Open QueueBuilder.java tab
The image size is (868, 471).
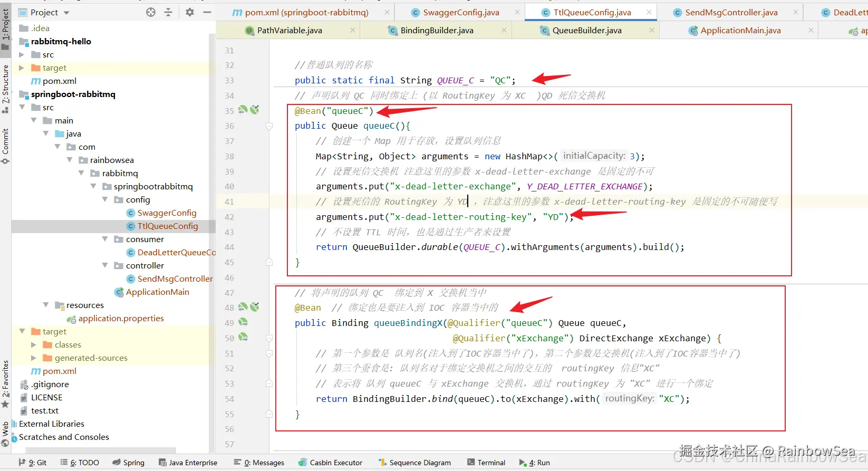587,31
